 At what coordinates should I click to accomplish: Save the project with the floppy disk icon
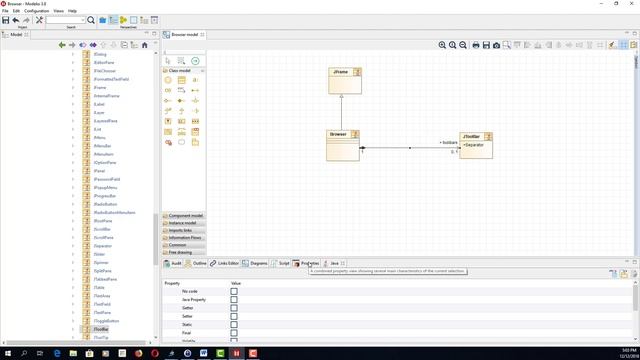[6, 20]
